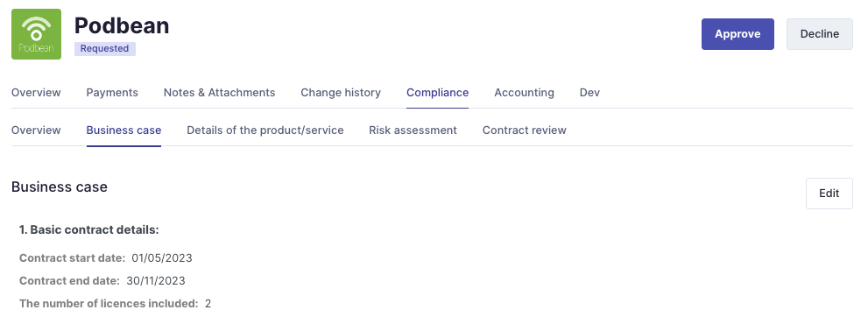868x324 pixels.
Task: Click the green Podbean logo icon
Action: 37,34
